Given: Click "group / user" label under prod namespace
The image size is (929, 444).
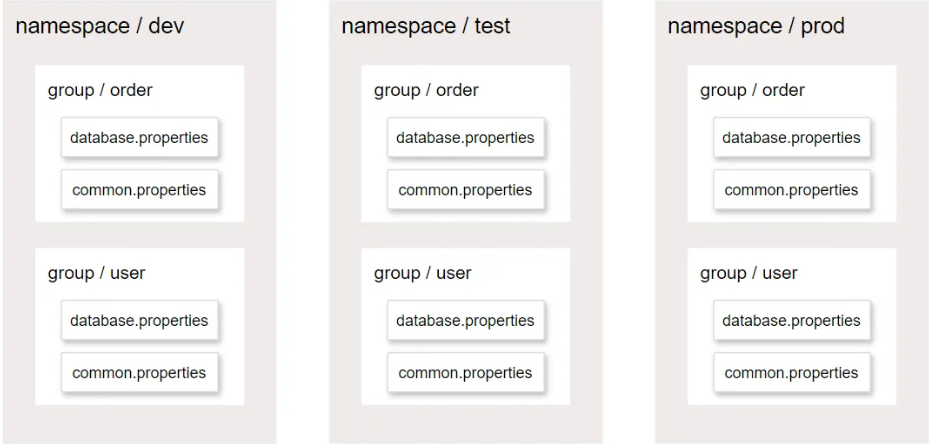Looking at the screenshot, I should click(748, 273).
